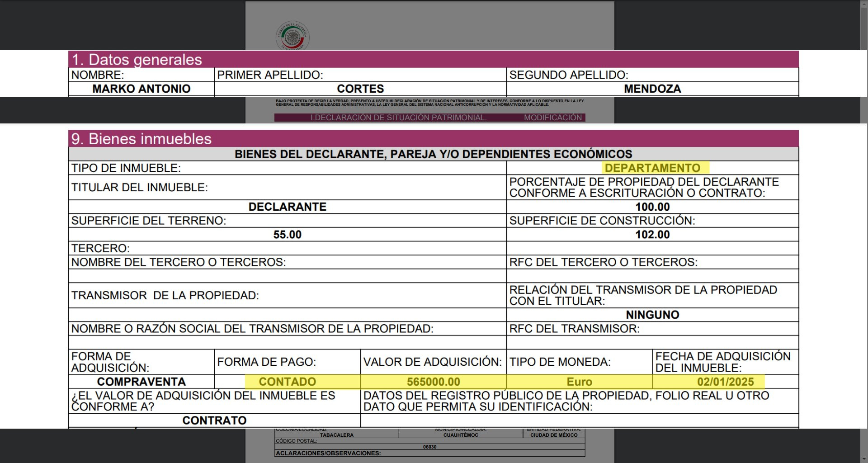Image resolution: width=868 pixels, height=463 pixels.
Task: Click the 'CIUDAD DE MÉXICO' value
Action: click(554, 435)
